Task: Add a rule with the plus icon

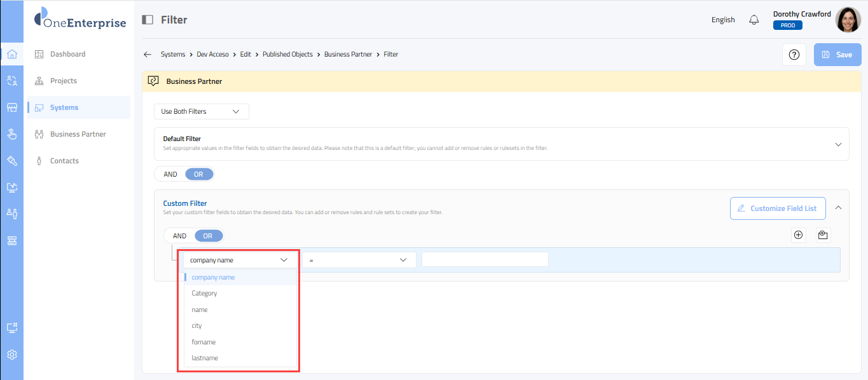Action: [799, 235]
